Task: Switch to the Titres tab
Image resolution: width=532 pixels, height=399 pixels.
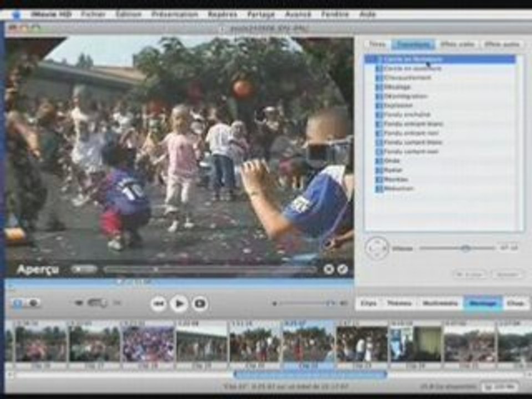Action: (x=377, y=44)
